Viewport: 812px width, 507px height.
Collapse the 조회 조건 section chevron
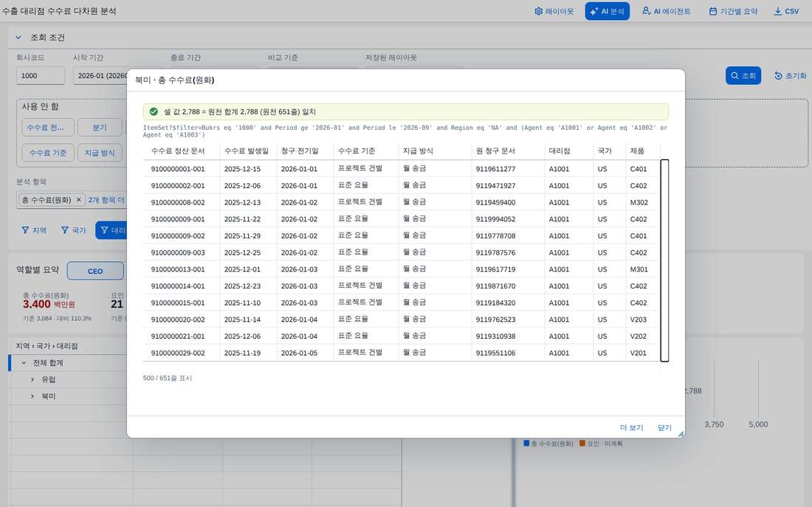(18, 38)
